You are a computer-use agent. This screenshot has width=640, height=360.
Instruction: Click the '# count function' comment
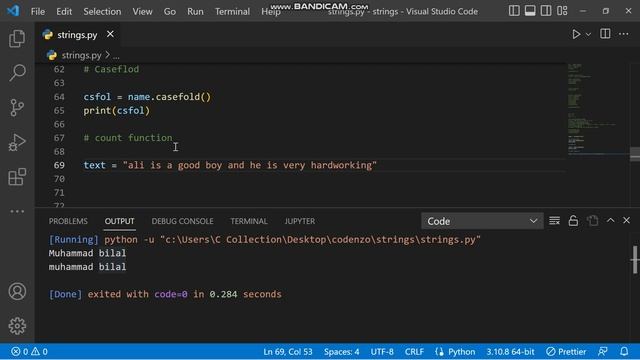point(128,138)
